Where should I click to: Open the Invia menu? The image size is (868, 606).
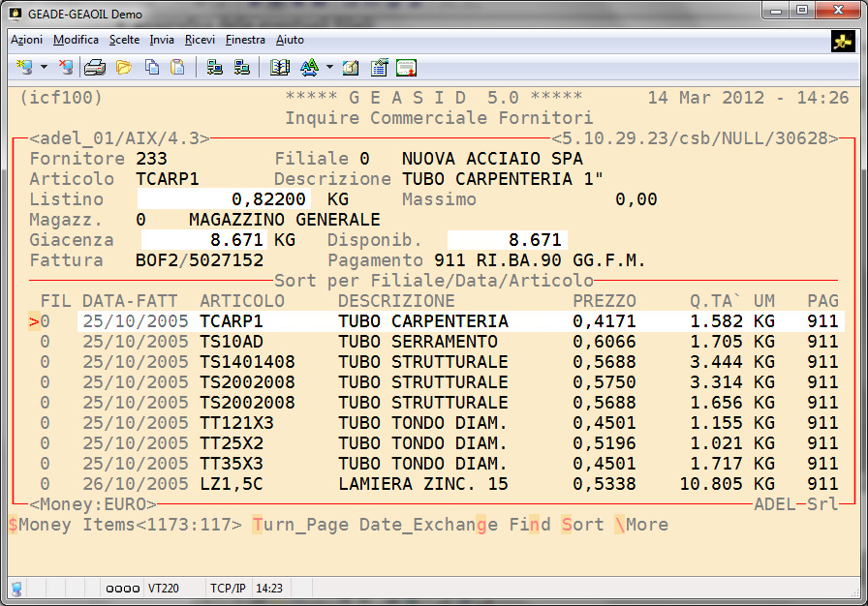tap(162, 40)
